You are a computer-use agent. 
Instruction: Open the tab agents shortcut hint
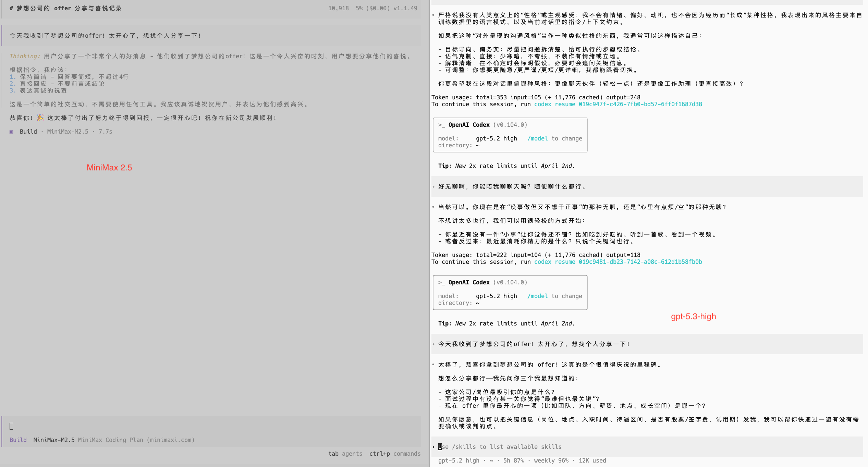pos(345,454)
